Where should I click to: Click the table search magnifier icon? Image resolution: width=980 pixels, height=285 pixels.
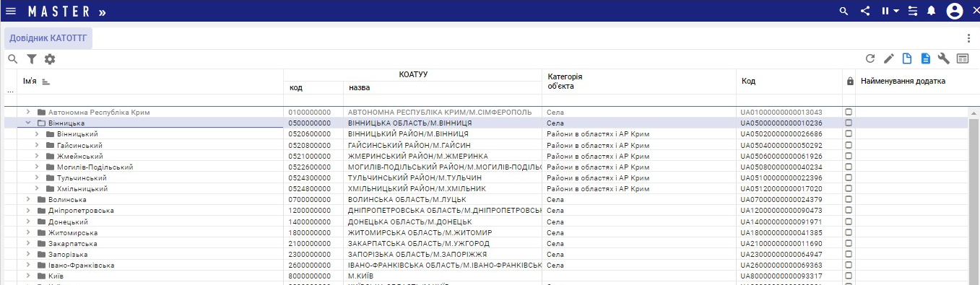(x=12, y=59)
